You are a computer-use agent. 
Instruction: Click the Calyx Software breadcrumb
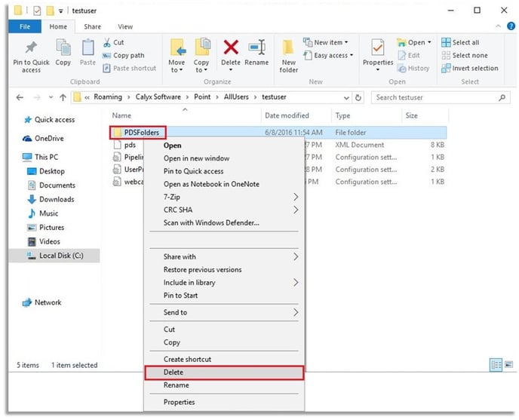(158, 97)
